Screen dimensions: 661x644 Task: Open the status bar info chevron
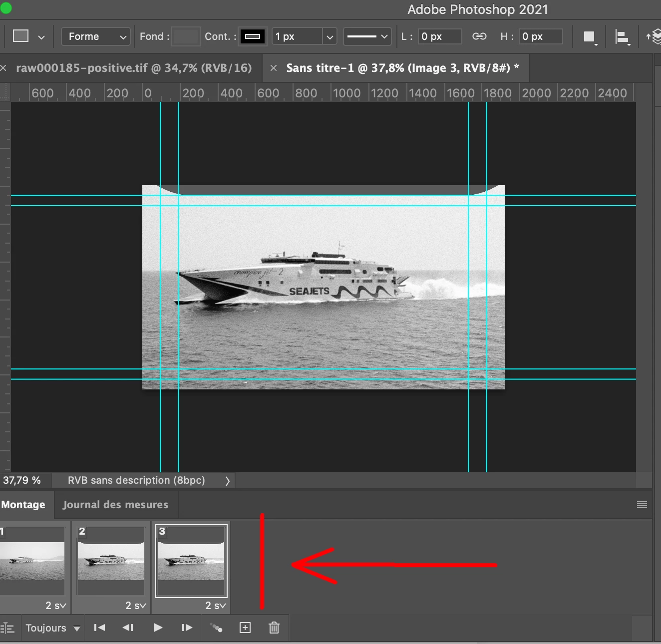pos(228,481)
